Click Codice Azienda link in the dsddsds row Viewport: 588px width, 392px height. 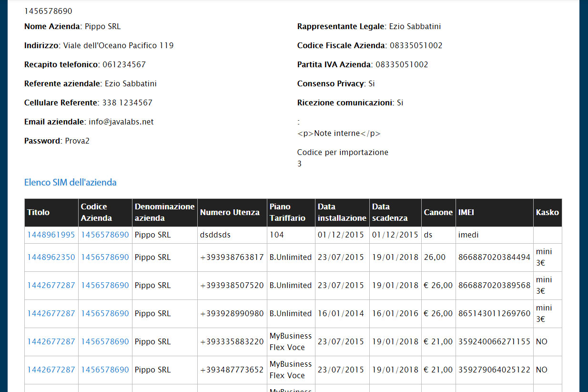(x=105, y=235)
